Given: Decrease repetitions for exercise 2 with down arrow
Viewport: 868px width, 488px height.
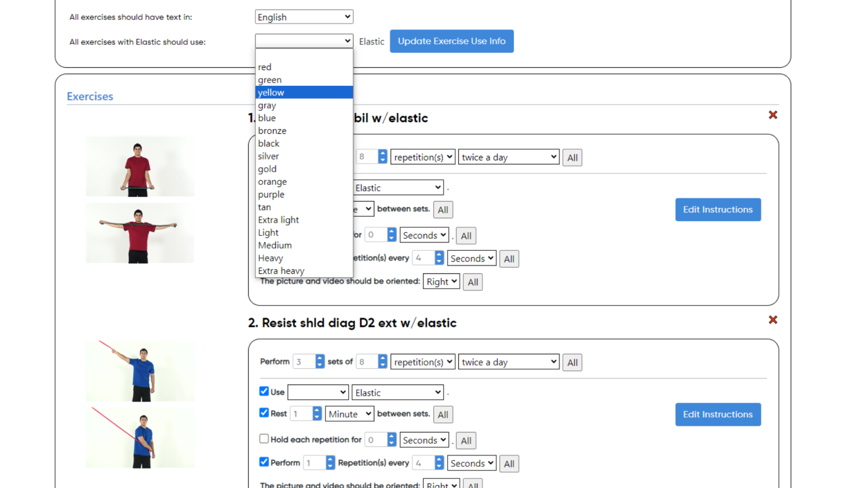Looking at the screenshot, I should click(x=383, y=365).
